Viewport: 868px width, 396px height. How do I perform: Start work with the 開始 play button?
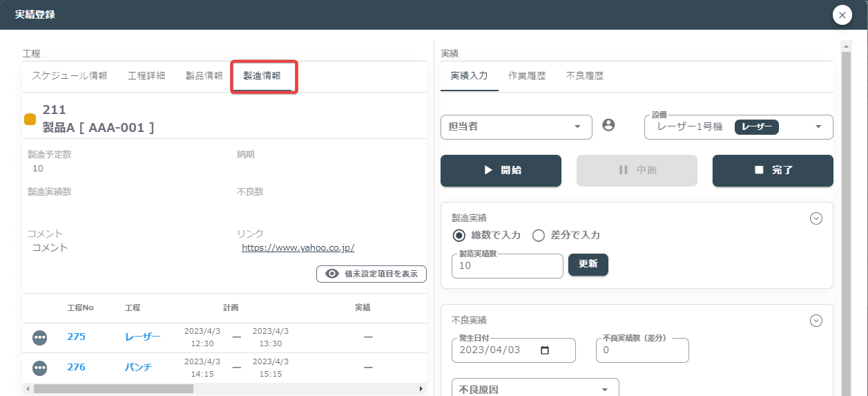point(501,170)
